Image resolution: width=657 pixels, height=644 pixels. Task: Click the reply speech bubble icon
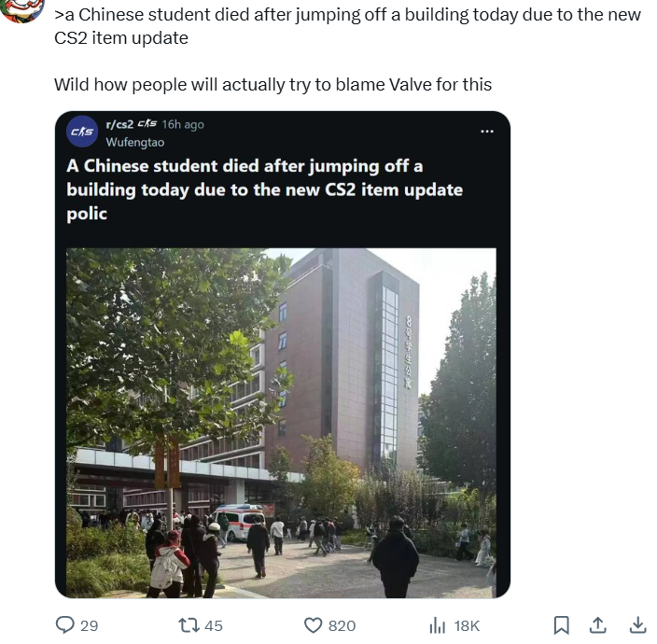pyautogui.click(x=65, y=624)
